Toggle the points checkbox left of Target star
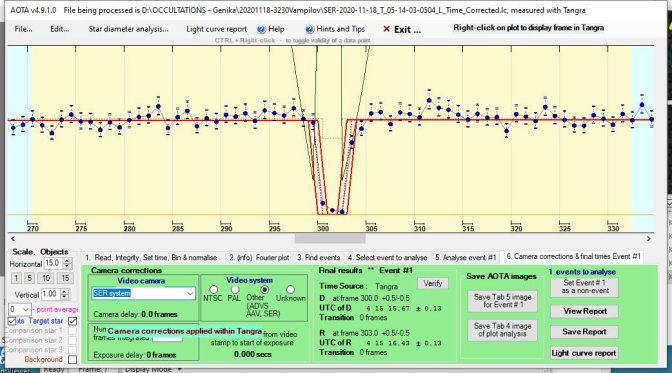 12,321
